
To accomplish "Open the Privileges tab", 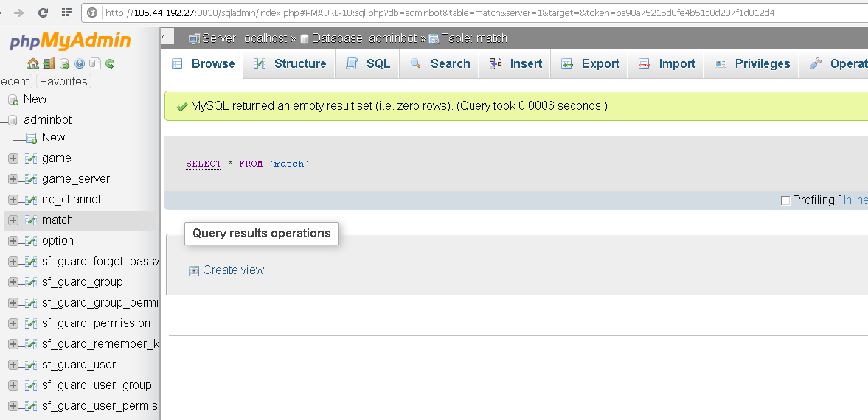I will pos(751,63).
